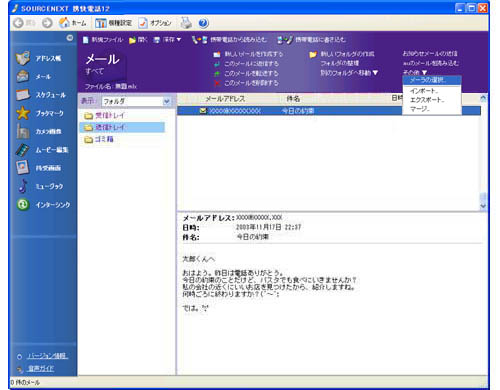Click 開く to open a file
Screen dimensions: 500x390
[138, 40]
